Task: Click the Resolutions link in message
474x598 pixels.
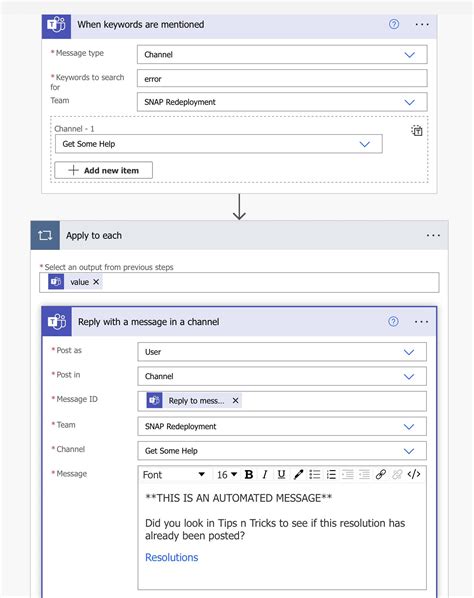Action: [x=172, y=558]
